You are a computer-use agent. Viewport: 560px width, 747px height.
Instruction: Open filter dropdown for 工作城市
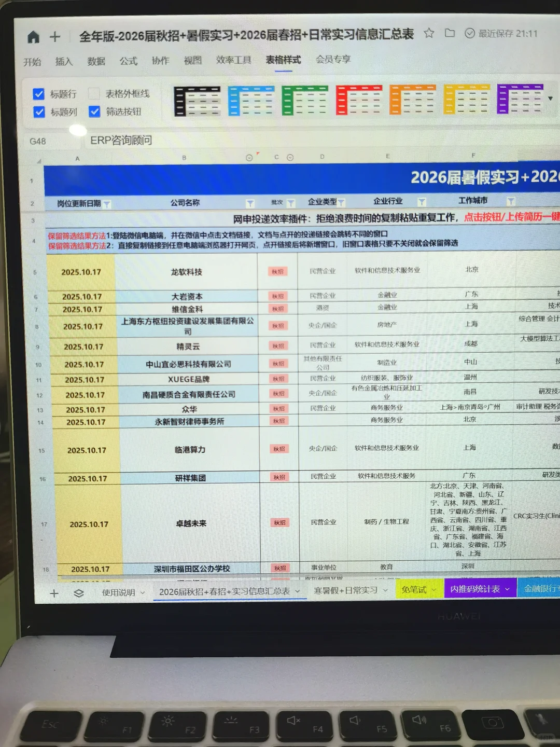[x=511, y=201]
